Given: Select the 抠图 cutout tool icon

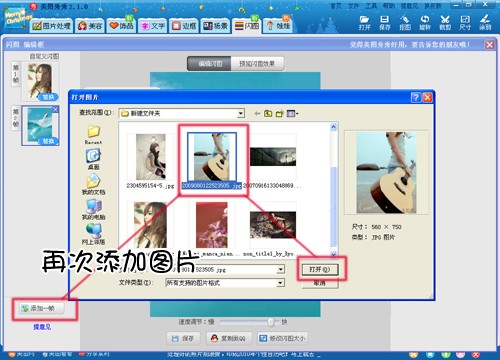Looking at the screenshot, I should (x=405, y=23).
